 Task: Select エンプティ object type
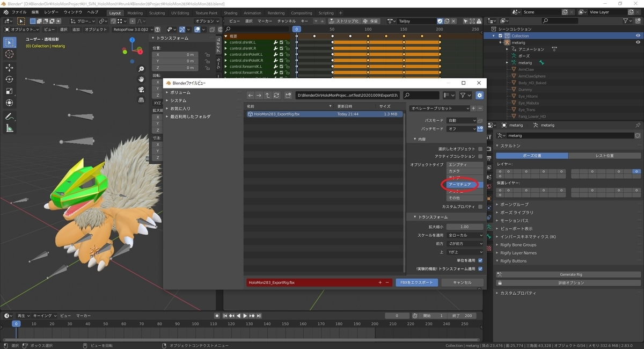[x=465, y=164]
